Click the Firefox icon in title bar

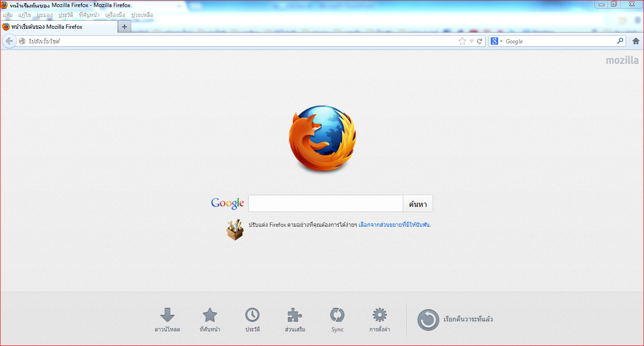point(4,5)
